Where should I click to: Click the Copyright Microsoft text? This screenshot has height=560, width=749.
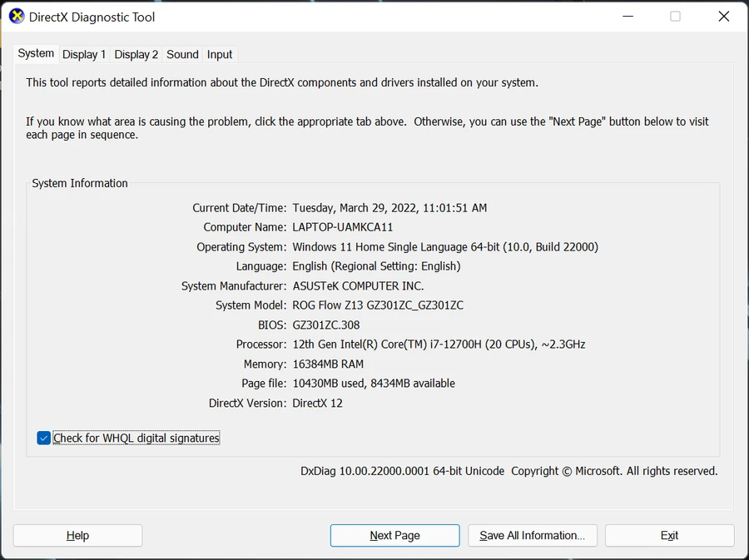pyautogui.click(x=614, y=471)
